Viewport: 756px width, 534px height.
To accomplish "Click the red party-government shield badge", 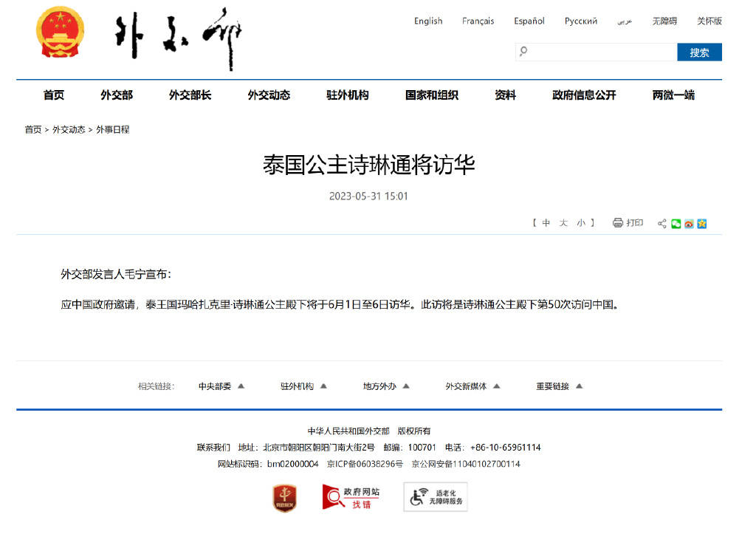I will (x=284, y=498).
